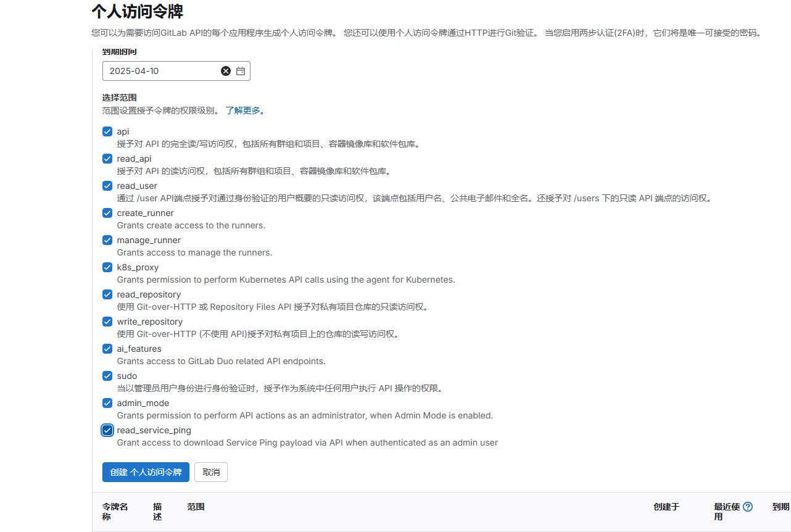Click the 令牌名称 column header
The width and height of the screenshot is (791, 532).
pos(115,511)
